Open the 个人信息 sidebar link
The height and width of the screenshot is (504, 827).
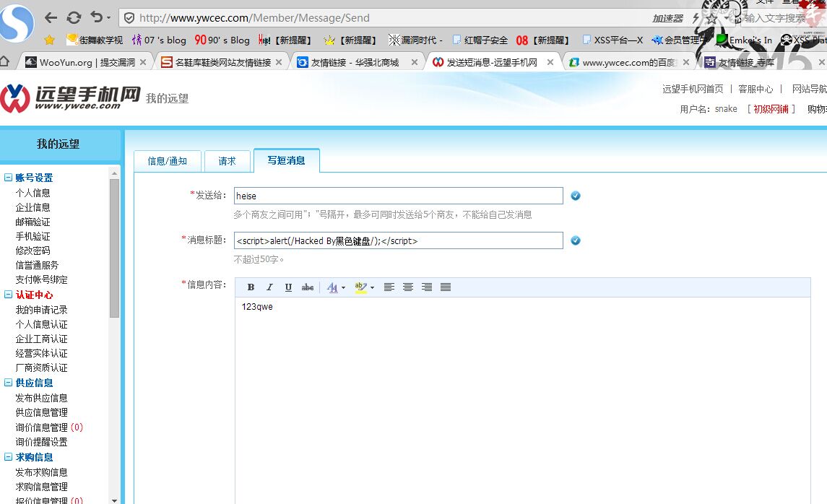tap(33, 193)
